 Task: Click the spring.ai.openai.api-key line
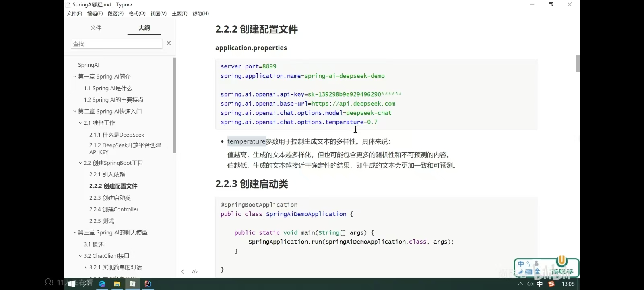click(311, 94)
